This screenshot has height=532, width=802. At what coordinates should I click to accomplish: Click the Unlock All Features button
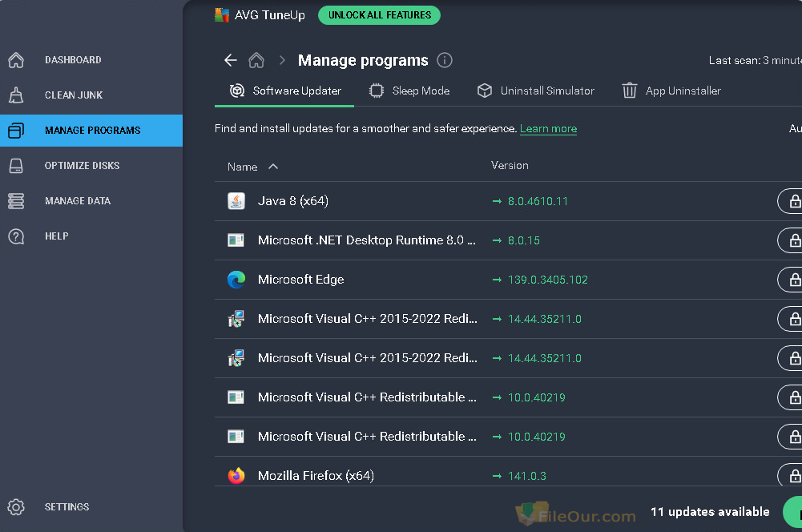(x=379, y=15)
